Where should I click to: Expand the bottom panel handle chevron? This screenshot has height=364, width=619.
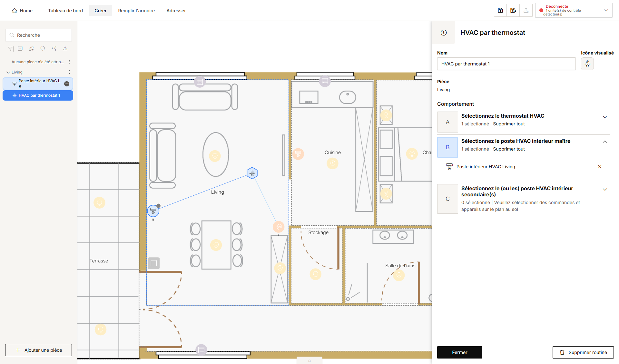pos(309,360)
